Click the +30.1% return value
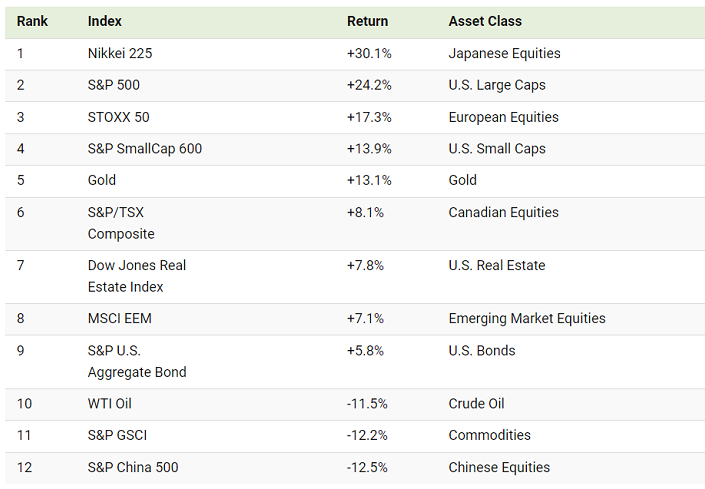Image resolution: width=705 pixels, height=489 pixels. 369,53
